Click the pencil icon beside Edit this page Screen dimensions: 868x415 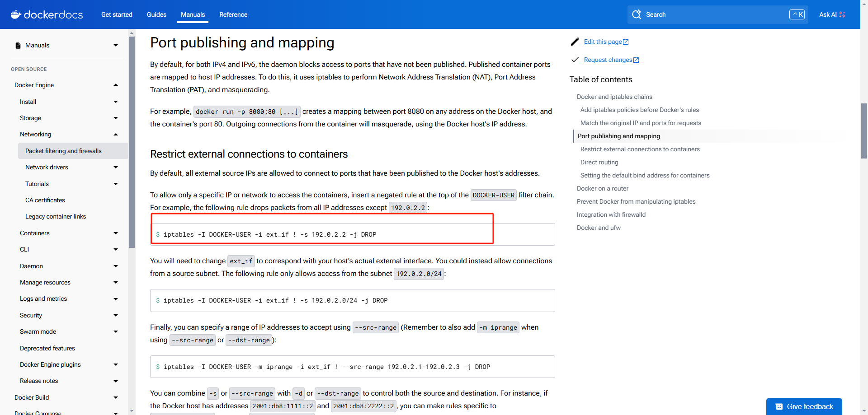pos(575,42)
